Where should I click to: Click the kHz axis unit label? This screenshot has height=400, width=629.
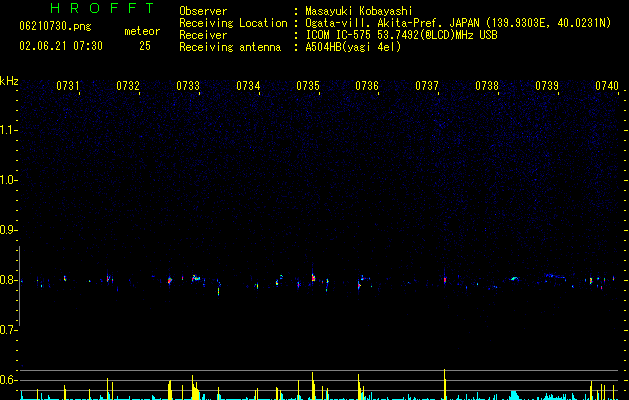(x=9, y=81)
